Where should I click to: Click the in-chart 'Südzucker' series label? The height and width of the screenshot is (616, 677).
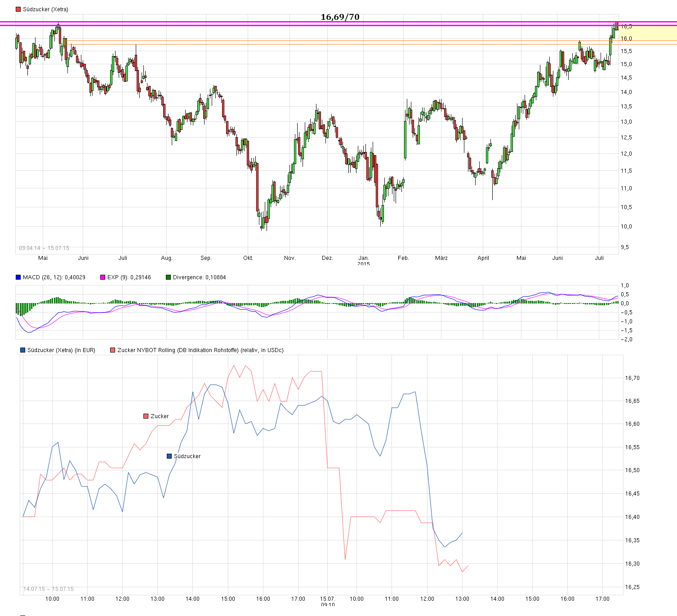click(x=187, y=456)
